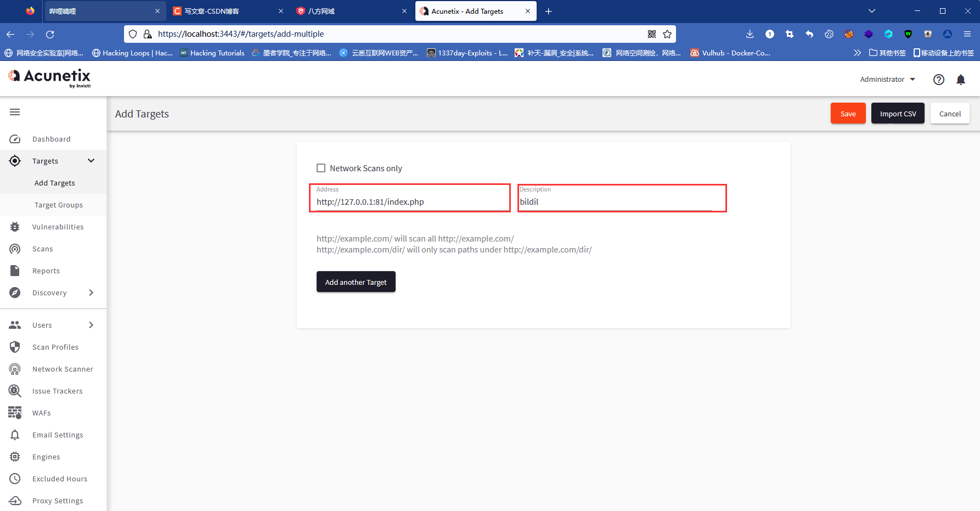This screenshot has height=511, width=980.
Task: Open a new browser tab
Action: (548, 11)
